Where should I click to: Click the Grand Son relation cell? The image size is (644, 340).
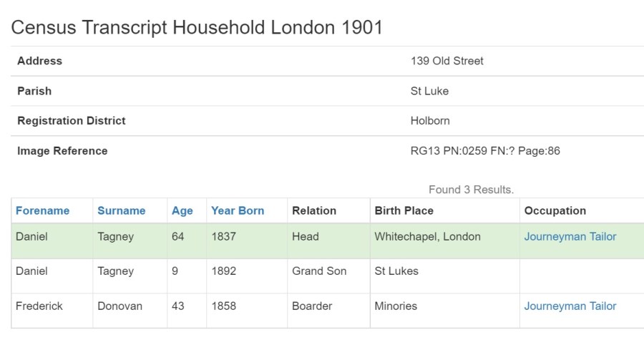318,271
